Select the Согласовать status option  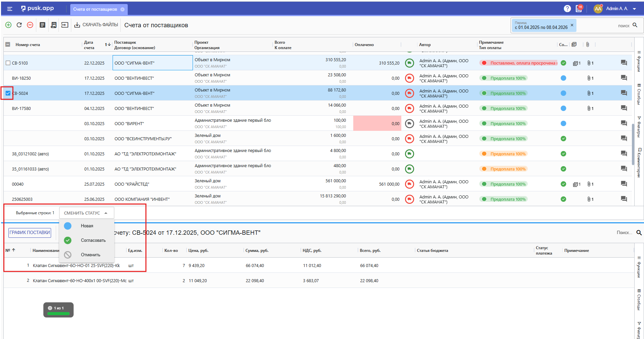pyautogui.click(x=93, y=240)
